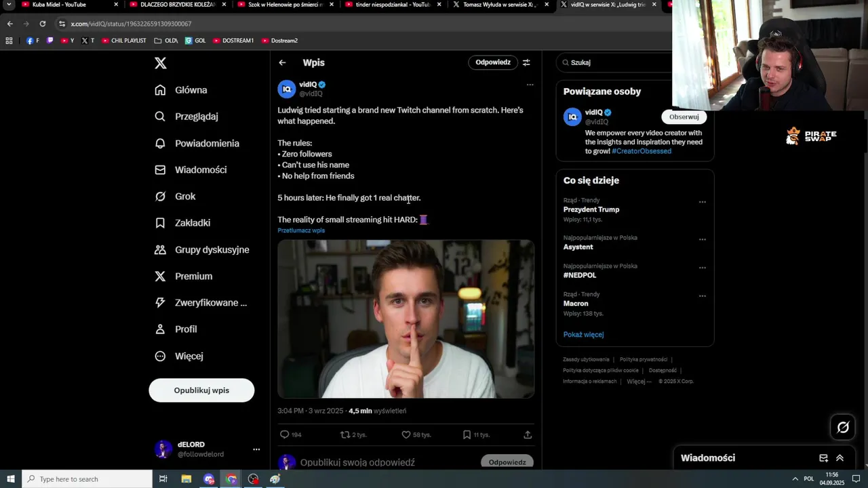The image size is (868, 488).
Task: Go back with the Wpis arrow
Action: pos(282,62)
